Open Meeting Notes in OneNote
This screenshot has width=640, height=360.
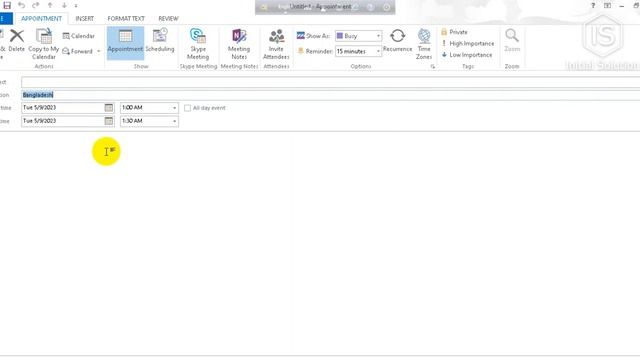[239, 44]
